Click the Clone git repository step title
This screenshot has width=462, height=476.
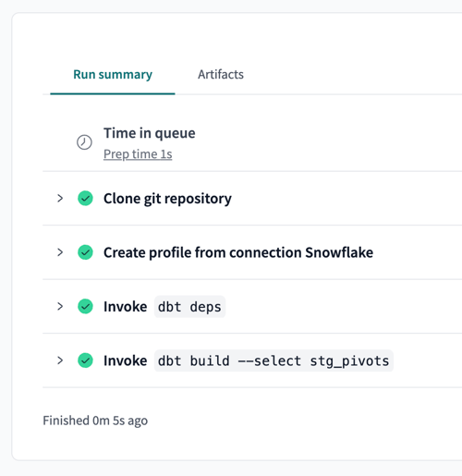[x=167, y=199]
